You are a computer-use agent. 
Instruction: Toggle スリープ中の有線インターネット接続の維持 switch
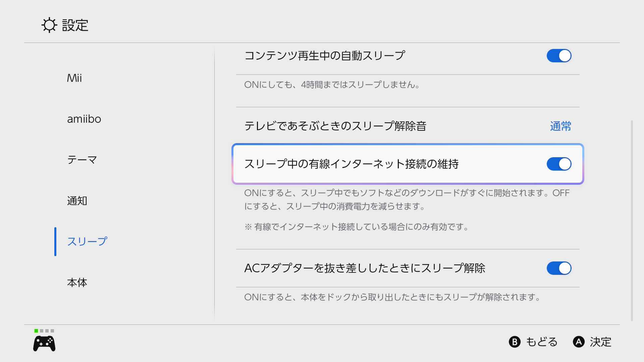pyautogui.click(x=559, y=164)
